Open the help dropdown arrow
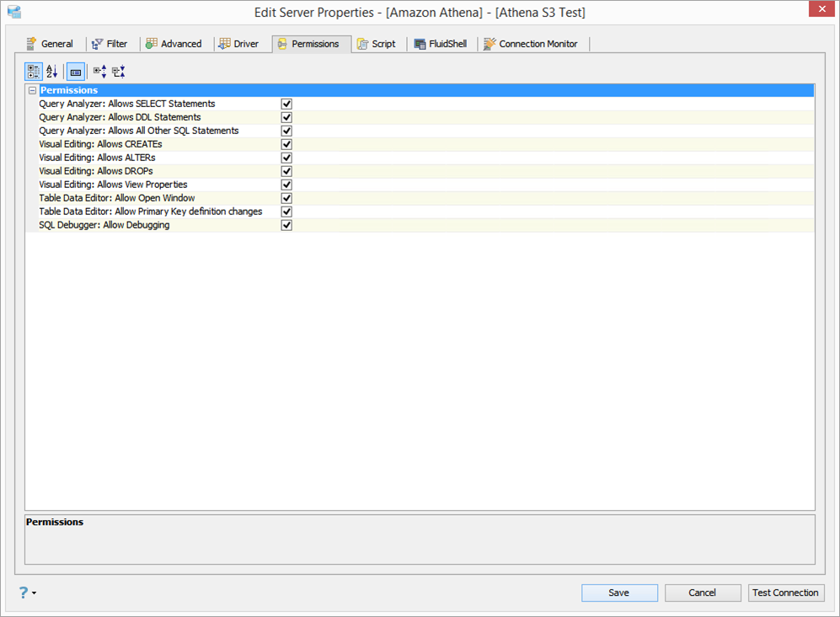Image resolution: width=840 pixels, height=617 pixels. point(35,593)
